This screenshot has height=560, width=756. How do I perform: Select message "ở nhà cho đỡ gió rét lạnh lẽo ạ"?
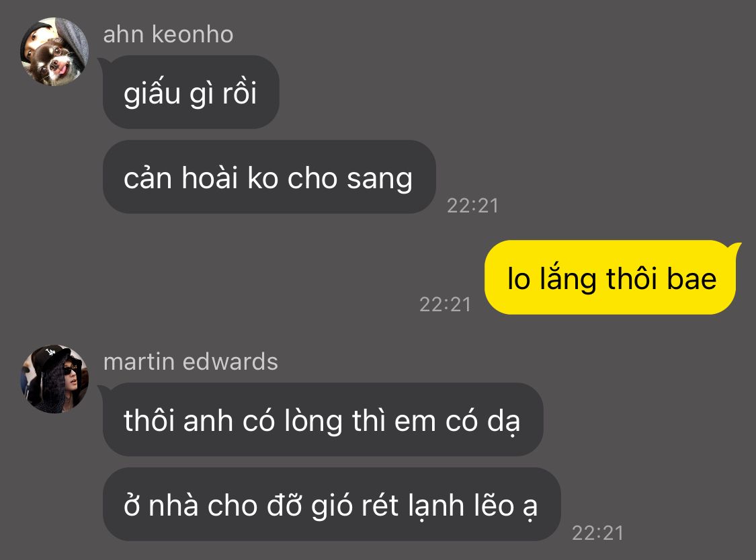tap(331, 504)
